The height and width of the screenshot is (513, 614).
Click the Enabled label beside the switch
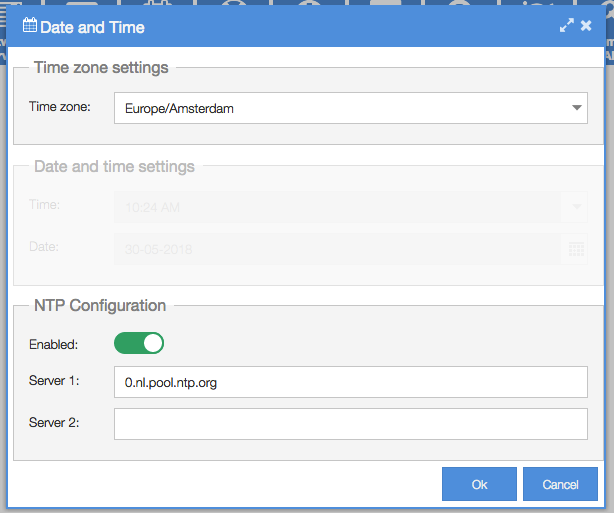coord(54,345)
